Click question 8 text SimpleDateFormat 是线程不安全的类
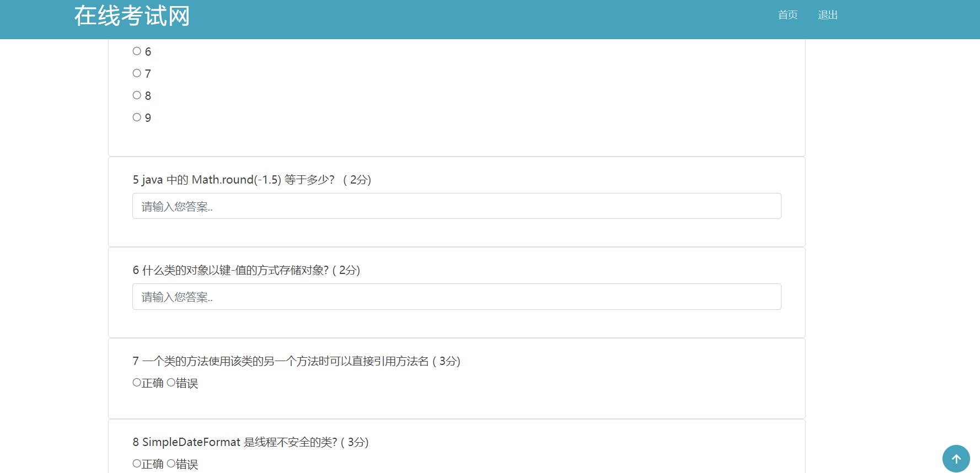 [250, 442]
